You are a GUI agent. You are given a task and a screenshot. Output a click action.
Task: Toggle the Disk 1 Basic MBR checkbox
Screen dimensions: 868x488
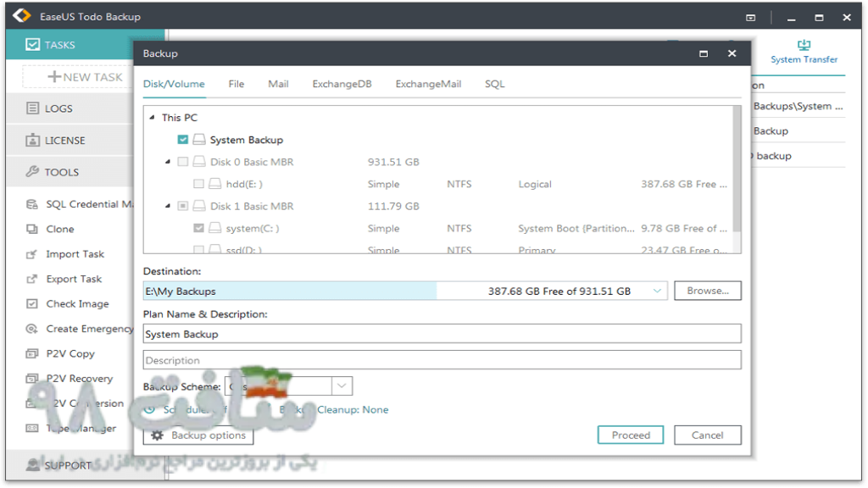[183, 206]
